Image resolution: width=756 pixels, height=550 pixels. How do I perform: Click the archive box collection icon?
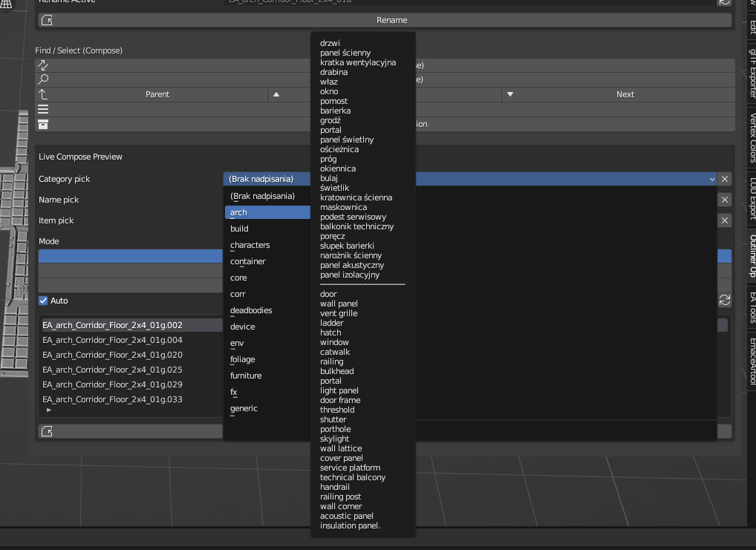coord(43,124)
